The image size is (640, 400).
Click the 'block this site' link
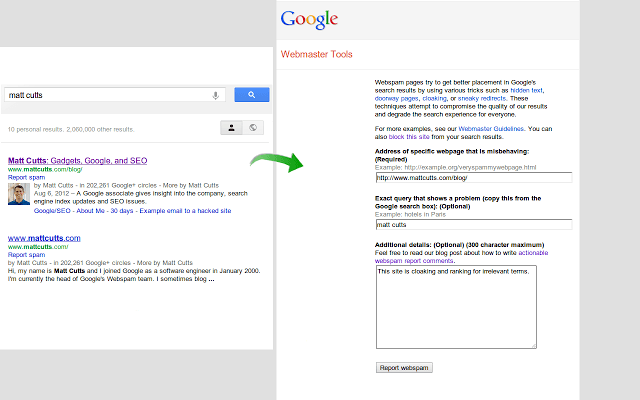(x=409, y=137)
